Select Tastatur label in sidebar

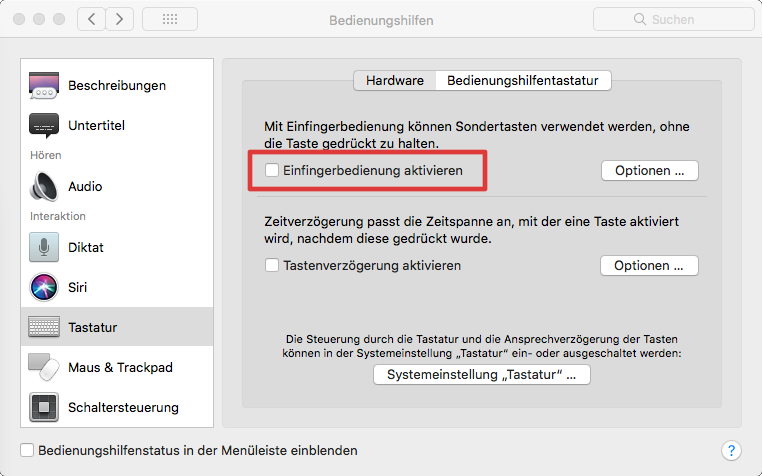point(92,327)
